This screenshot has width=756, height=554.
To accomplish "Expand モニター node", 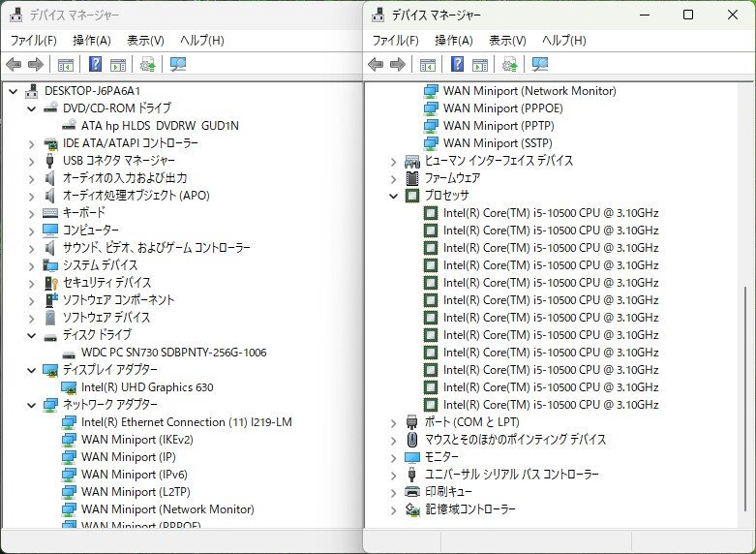I will click(393, 457).
